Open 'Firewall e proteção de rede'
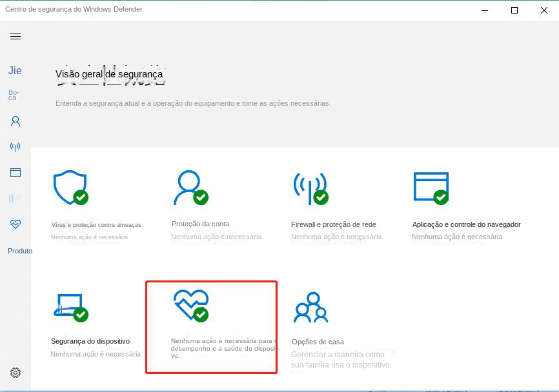This screenshot has width=559, height=392. point(334,224)
